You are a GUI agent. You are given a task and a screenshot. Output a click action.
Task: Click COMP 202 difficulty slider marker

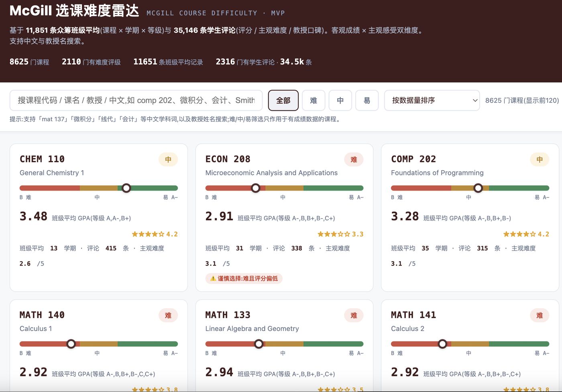coord(478,188)
